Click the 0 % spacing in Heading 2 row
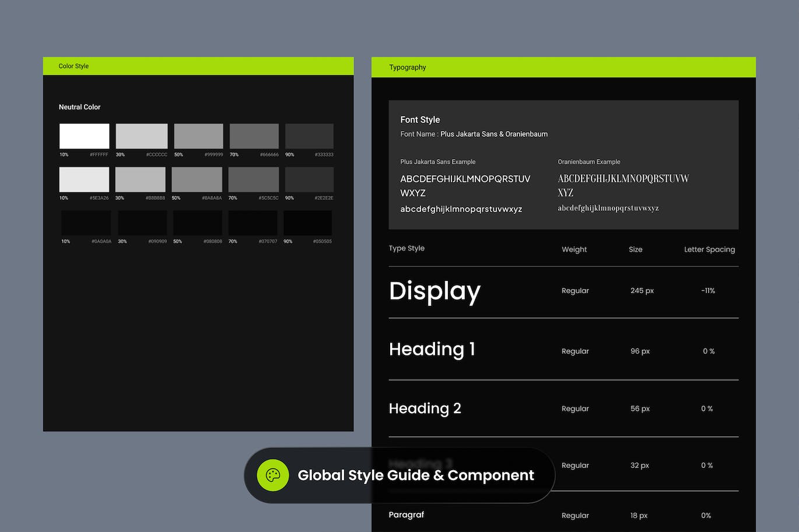Viewport: 799px width, 532px height. click(707, 409)
